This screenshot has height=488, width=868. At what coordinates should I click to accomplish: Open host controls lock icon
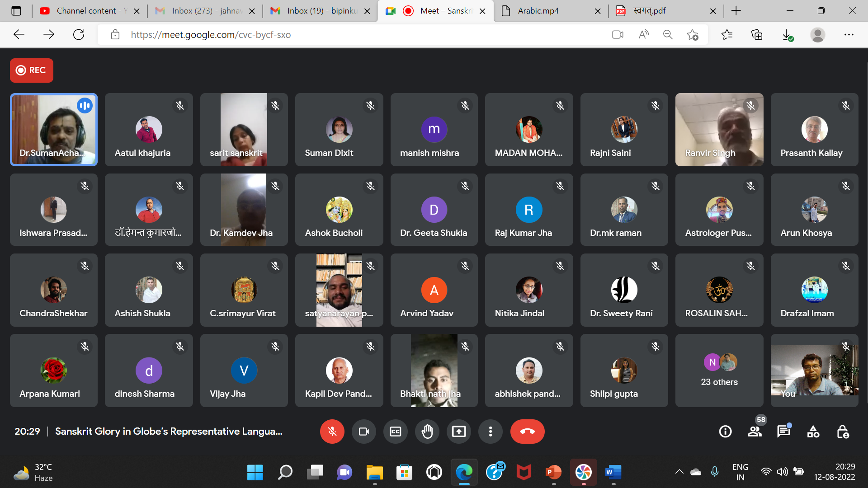(x=842, y=432)
